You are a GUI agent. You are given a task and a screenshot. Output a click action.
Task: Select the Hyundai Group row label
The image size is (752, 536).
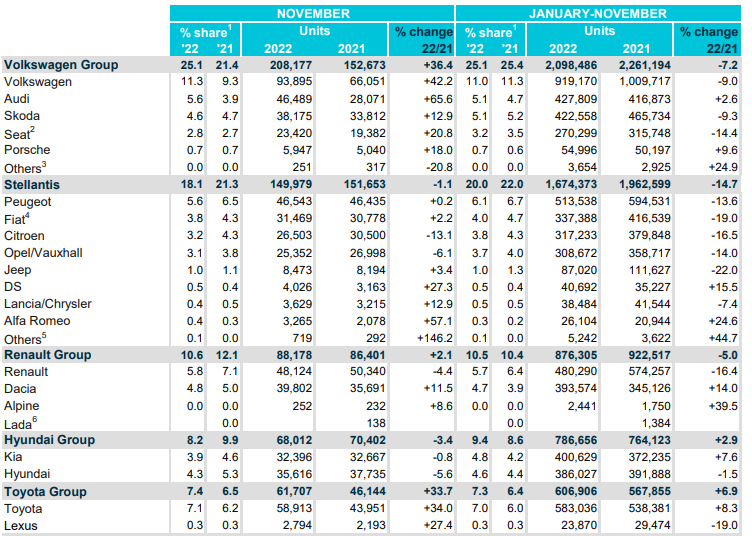(49, 440)
